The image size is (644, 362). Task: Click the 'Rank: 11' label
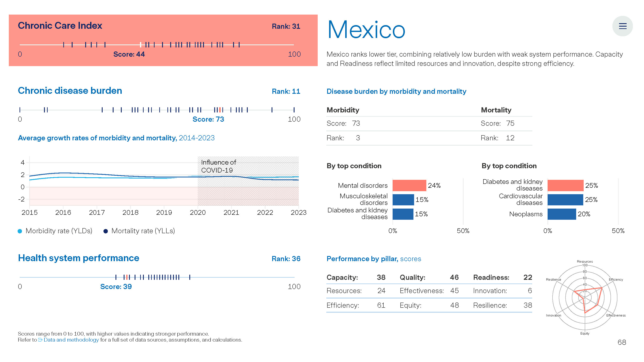click(x=286, y=91)
